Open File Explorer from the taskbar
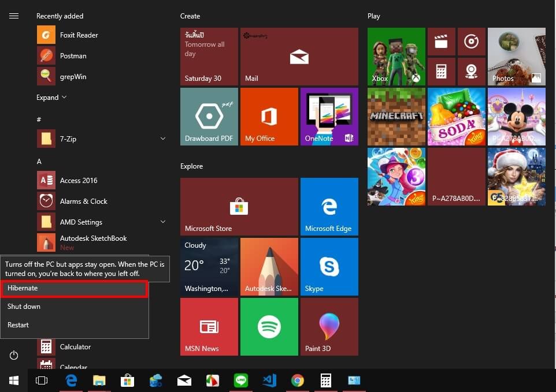 pyautogui.click(x=99, y=380)
